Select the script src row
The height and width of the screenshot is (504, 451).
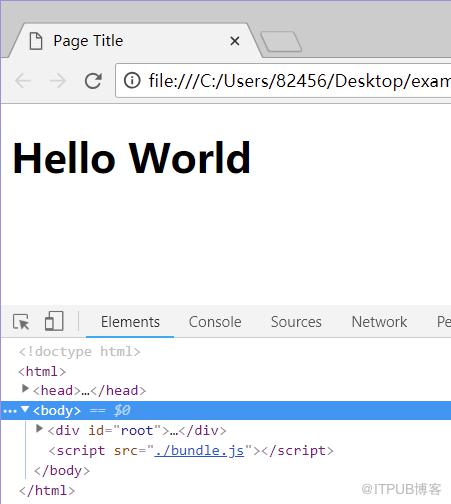191,451
